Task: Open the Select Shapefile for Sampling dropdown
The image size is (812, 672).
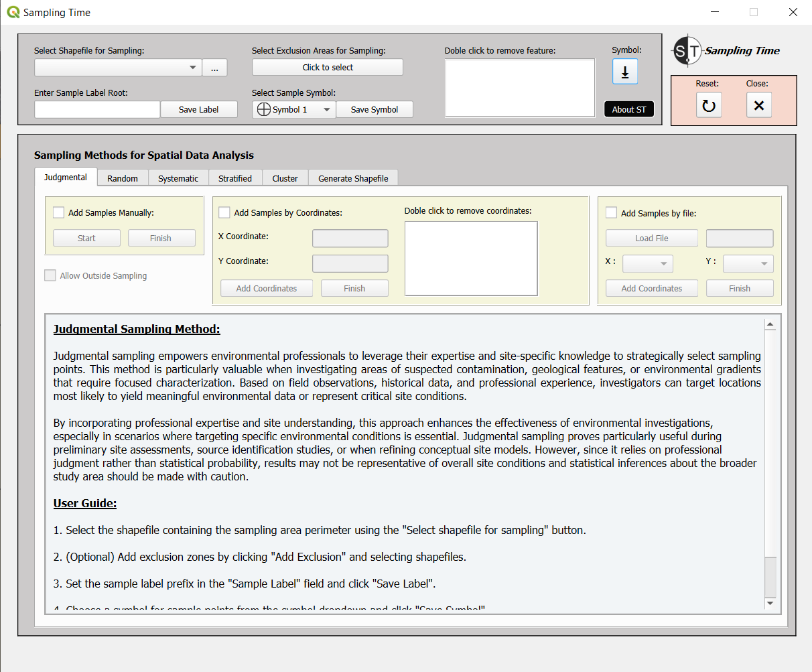Action: (x=118, y=68)
